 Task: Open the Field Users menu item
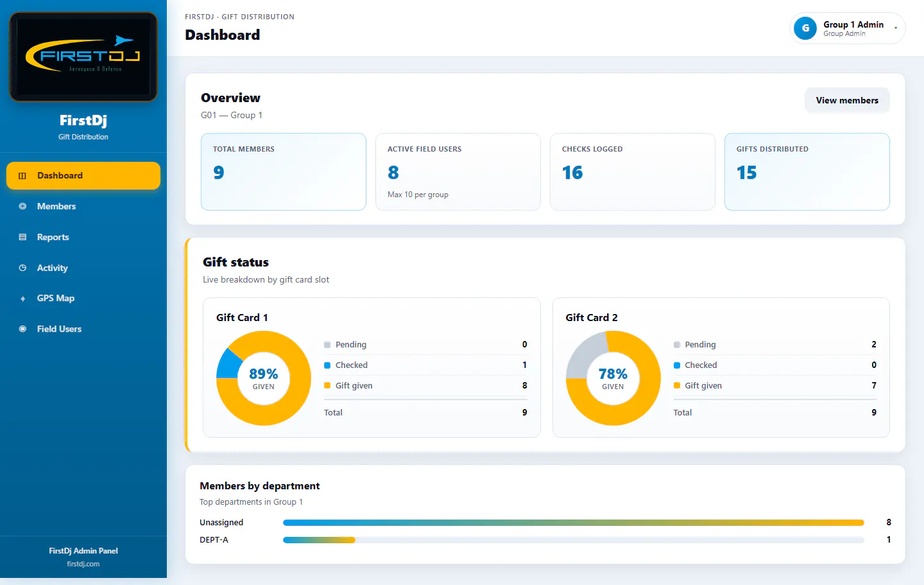(x=83, y=329)
